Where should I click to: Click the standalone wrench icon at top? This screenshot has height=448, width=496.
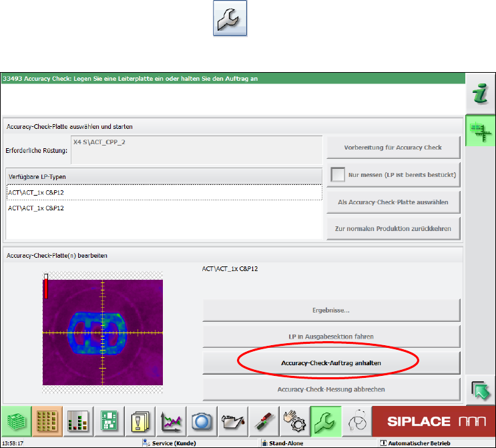click(x=230, y=18)
